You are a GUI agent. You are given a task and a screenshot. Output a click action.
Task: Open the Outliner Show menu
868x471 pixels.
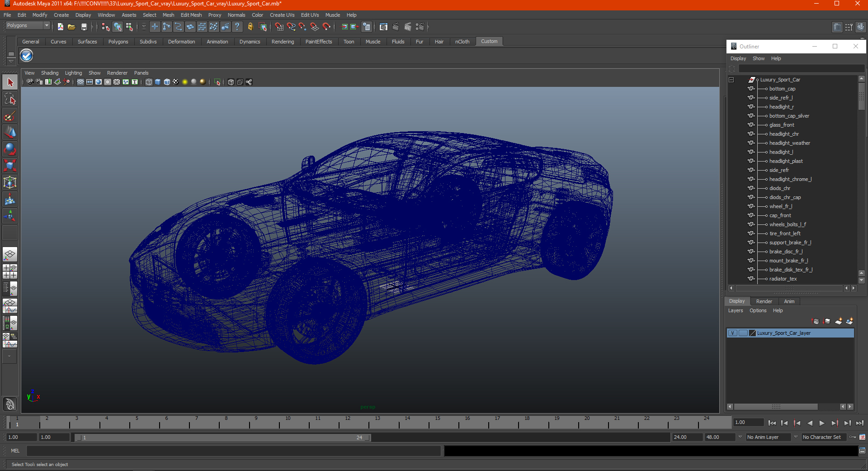click(759, 58)
